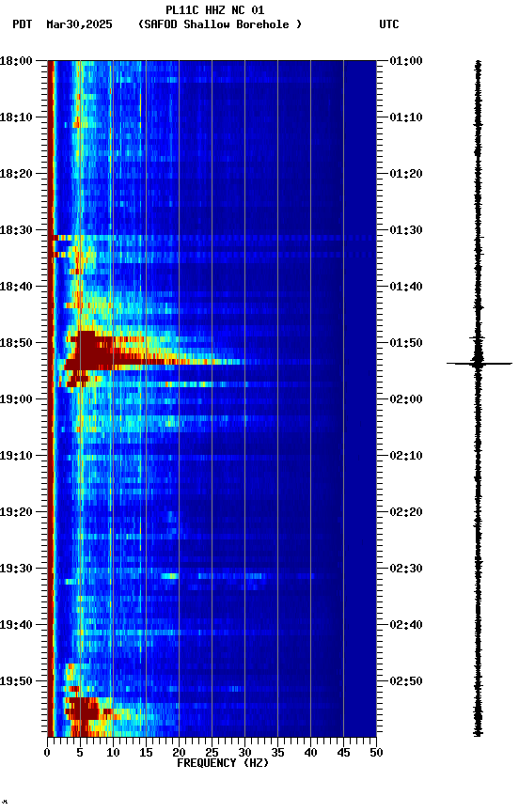Click the 01:40 UTC time label
The height and width of the screenshot is (812, 519).
(x=406, y=287)
